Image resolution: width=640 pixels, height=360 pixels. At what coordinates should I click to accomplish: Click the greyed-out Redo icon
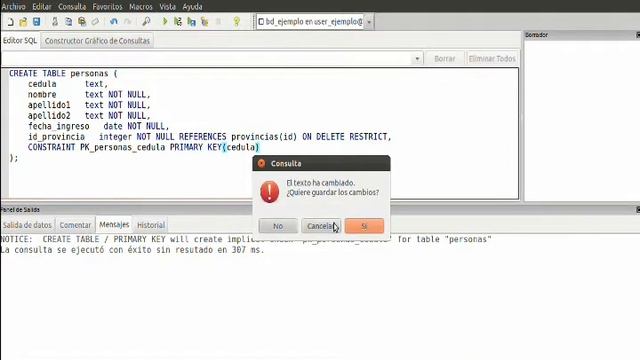[x=127, y=22]
